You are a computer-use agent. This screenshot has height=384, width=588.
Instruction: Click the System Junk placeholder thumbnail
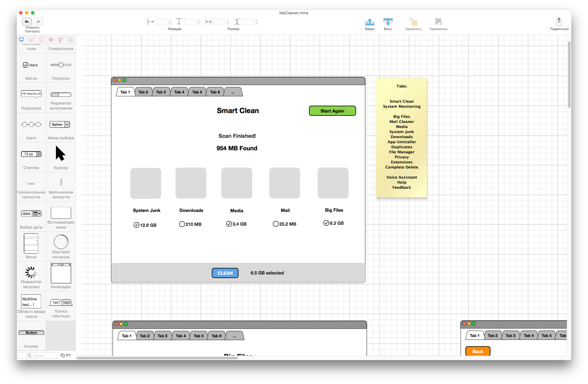coord(146,183)
